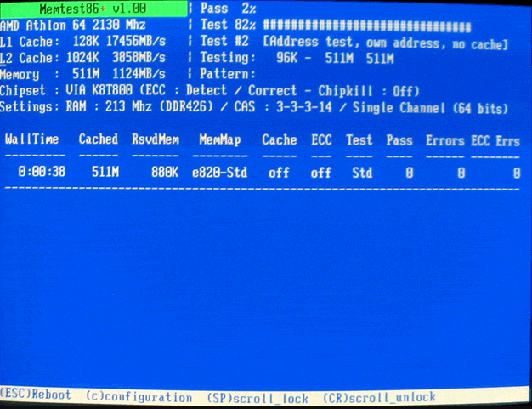The height and width of the screenshot is (409, 532).
Task: Open the (c)configuration option
Action: coord(139,396)
